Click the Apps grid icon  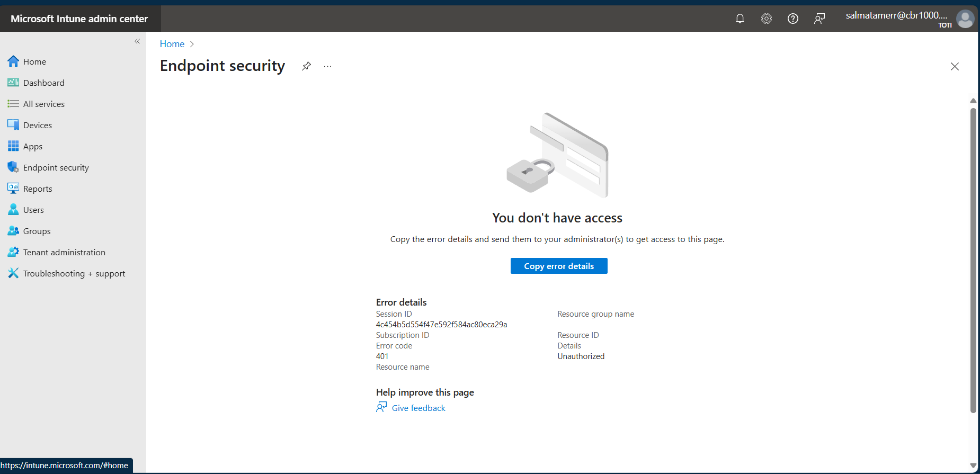click(x=13, y=146)
